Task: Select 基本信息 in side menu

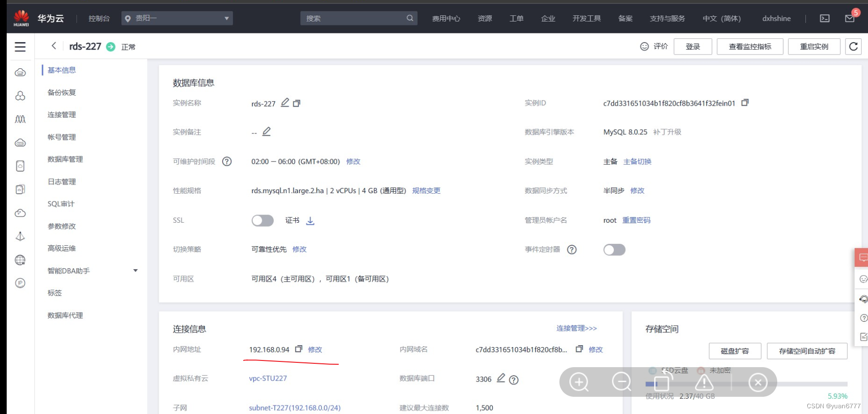Action: pos(62,70)
